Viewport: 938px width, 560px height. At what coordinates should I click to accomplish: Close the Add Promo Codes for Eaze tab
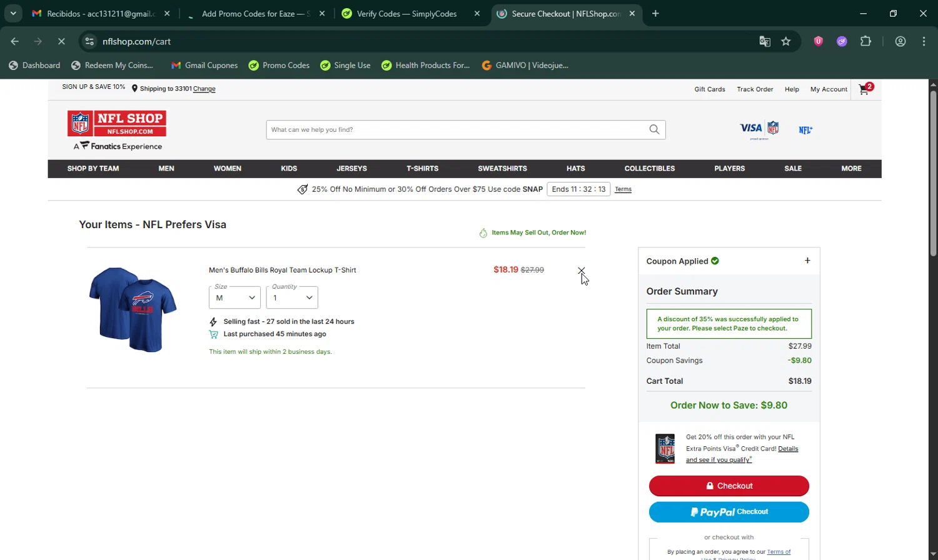(322, 13)
